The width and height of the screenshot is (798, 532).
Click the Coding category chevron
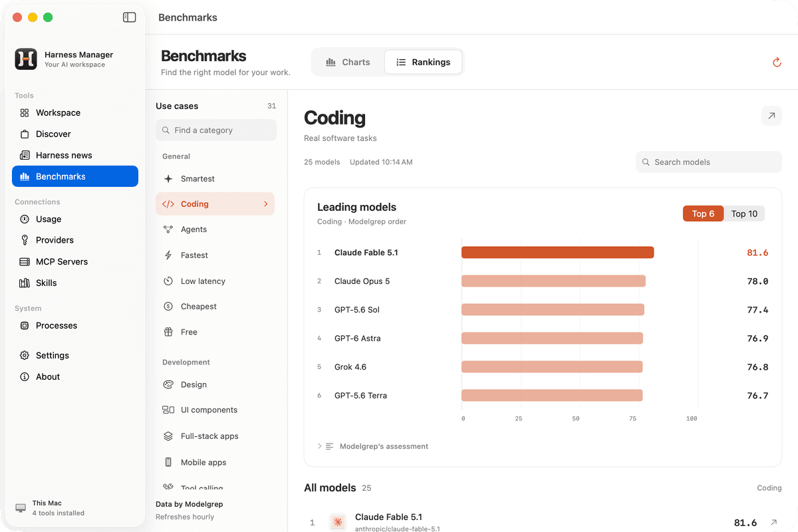pos(266,204)
